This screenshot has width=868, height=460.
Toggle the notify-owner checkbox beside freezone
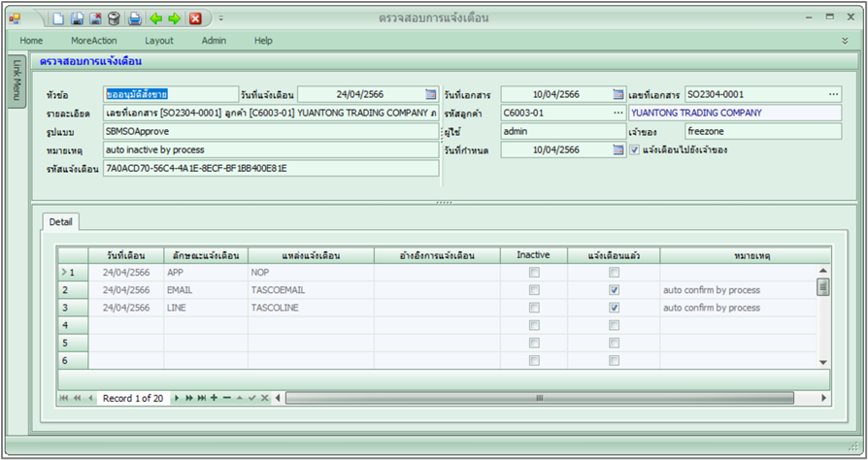635,150
